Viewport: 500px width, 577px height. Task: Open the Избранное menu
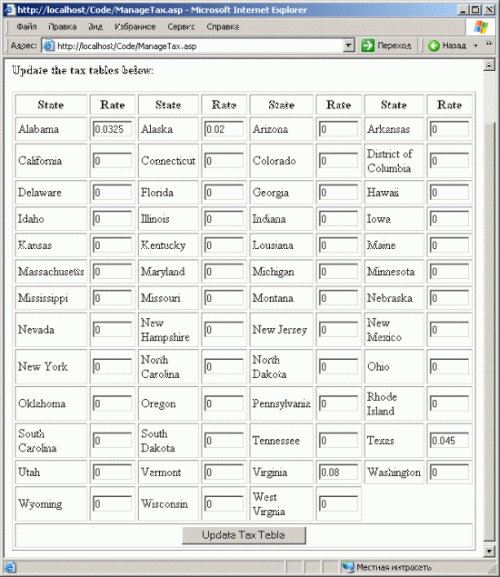coord(135,26)
